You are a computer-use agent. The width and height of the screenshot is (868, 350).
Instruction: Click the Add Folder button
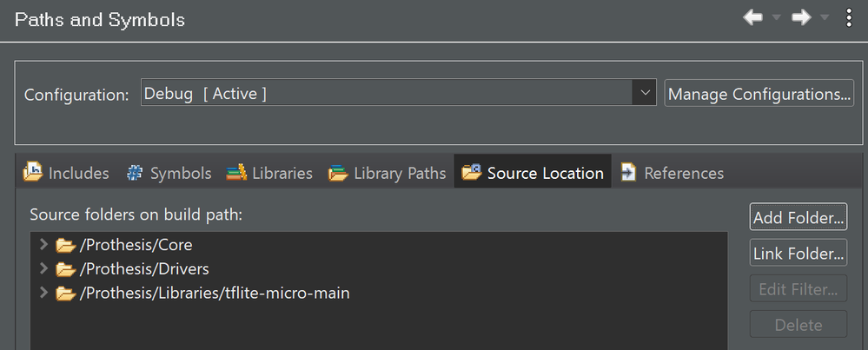pos(798,217)
